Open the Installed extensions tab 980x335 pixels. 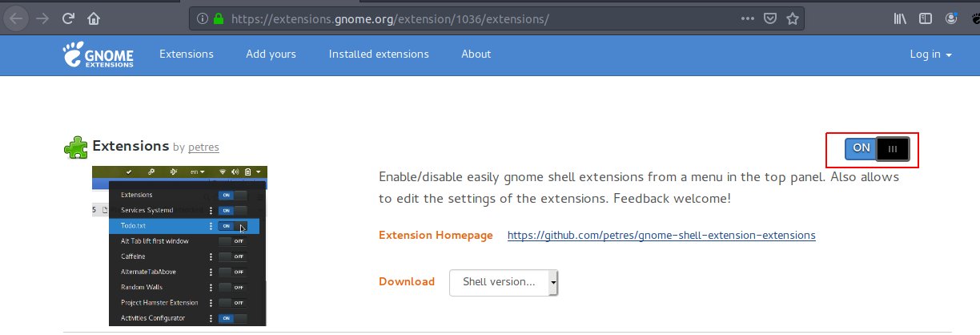[x=379, y=54]
